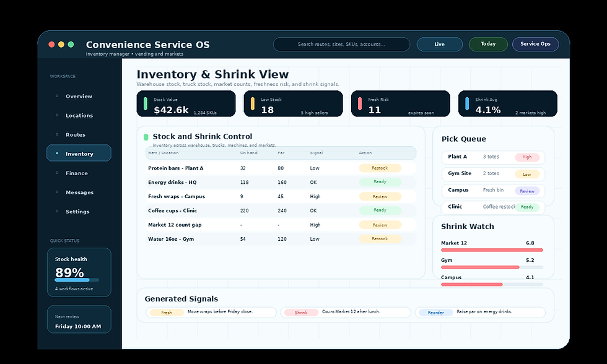Open the Plant A pick queue entry
This screenshot has height=364, width=607.
[493, 157]
